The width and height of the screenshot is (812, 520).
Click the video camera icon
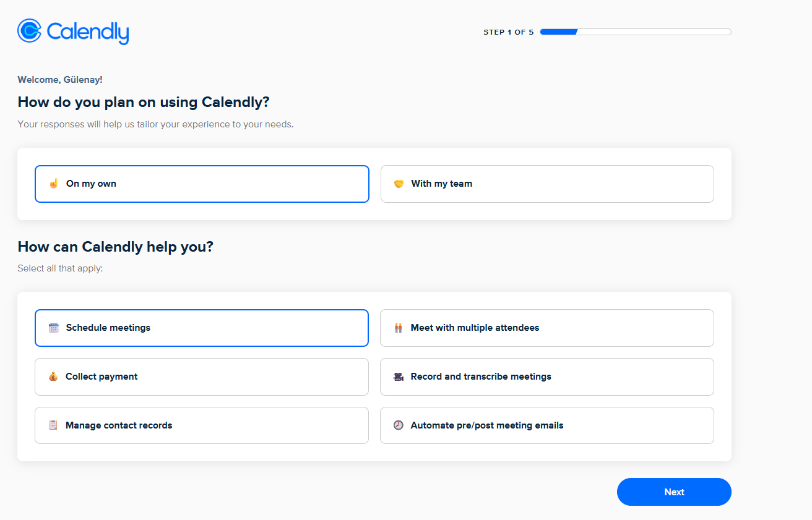point(398,377)
